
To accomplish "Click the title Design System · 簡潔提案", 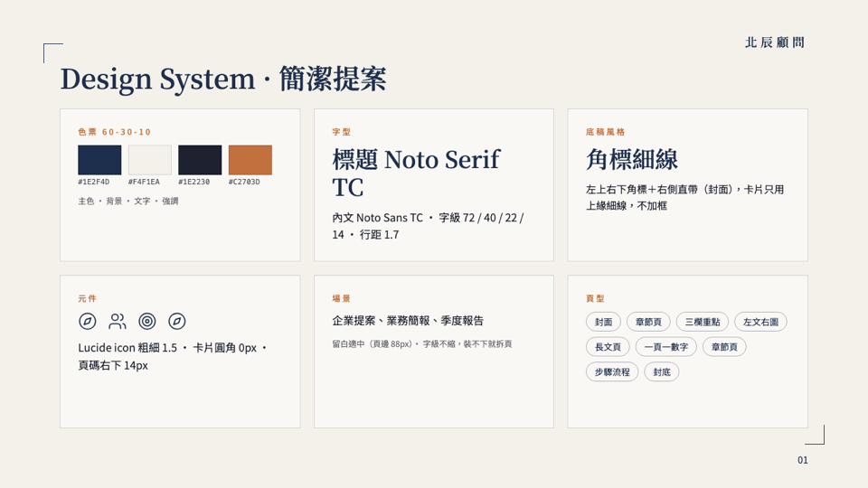I will coord(223,79).
